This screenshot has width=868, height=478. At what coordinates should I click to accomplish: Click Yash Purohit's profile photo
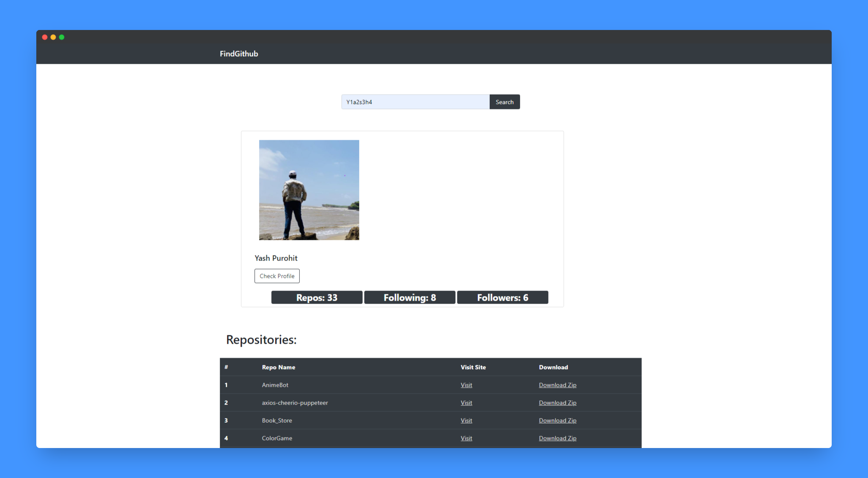(x=309, y=190)
